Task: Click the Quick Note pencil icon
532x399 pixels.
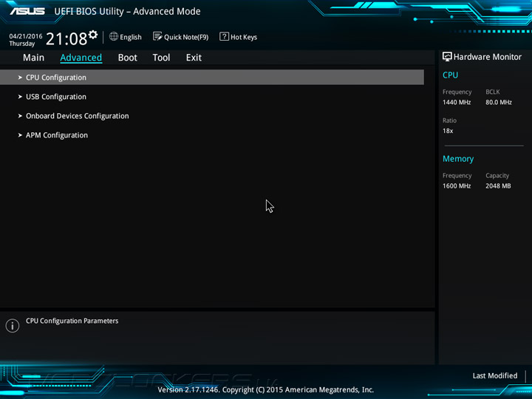Action: point(157,36)
